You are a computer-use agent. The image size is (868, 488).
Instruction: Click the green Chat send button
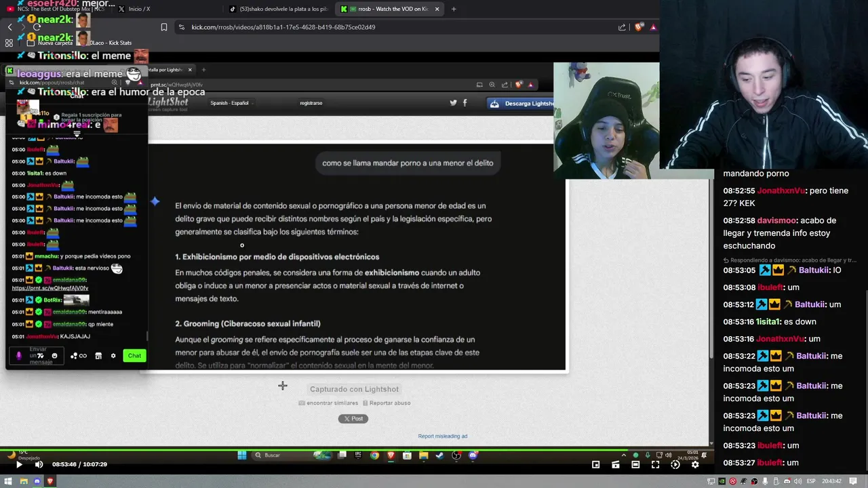134,356
